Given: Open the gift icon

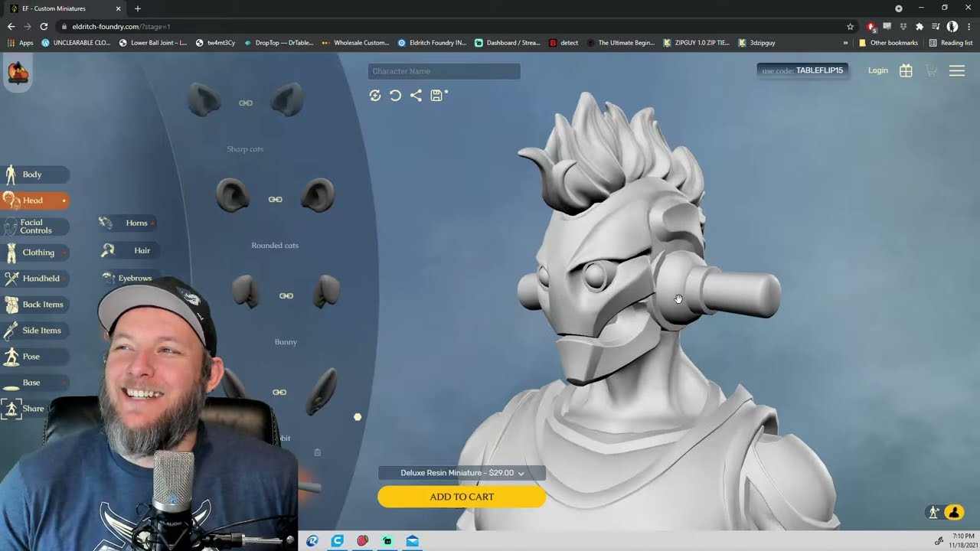Looking at the screenshot, I should coord(906,70).
